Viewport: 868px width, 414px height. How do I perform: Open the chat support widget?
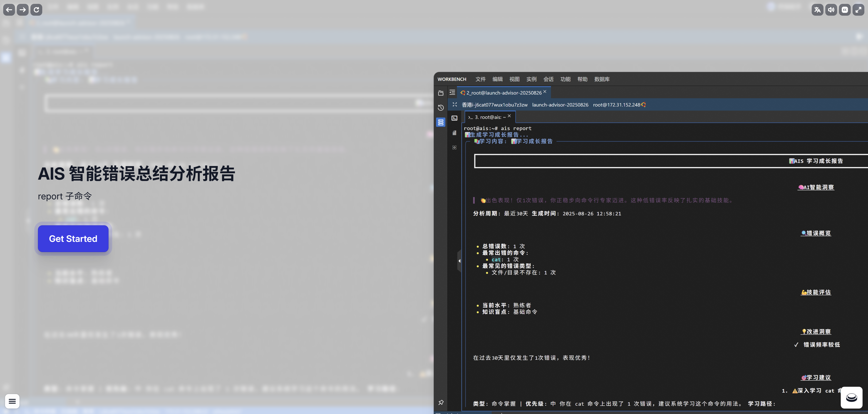851,397
